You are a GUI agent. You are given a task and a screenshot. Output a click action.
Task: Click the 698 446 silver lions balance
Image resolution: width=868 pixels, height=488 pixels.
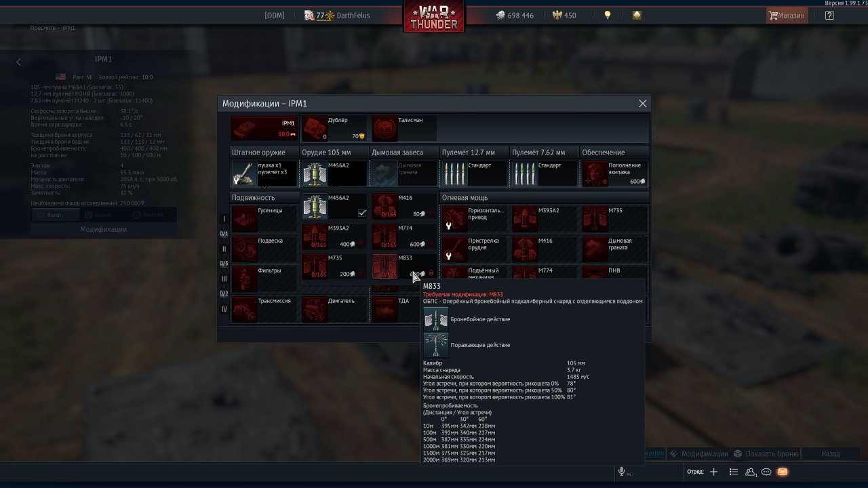(515, 16)
